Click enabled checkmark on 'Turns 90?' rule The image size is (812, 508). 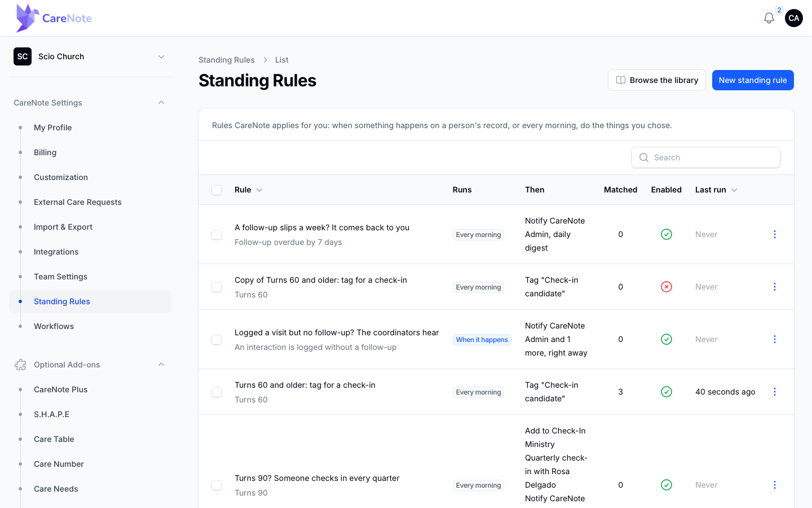click(667, 485)
